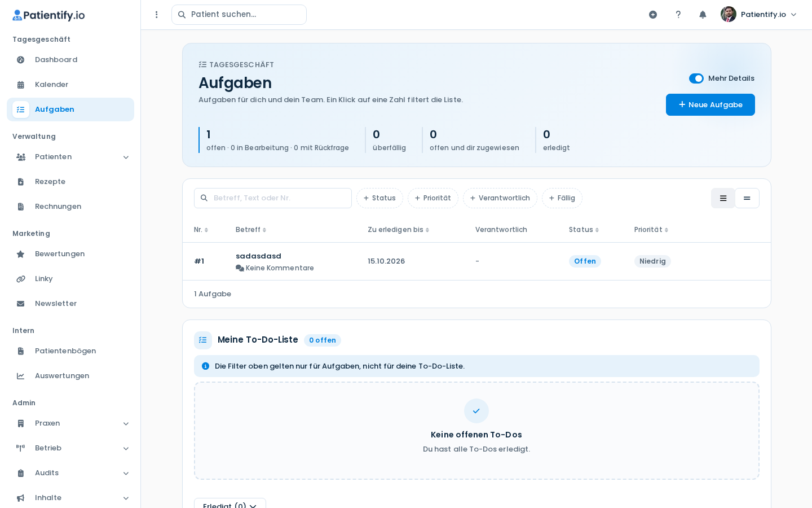
Task: Expand the Patienten submenu
Action: click(126, 157)
